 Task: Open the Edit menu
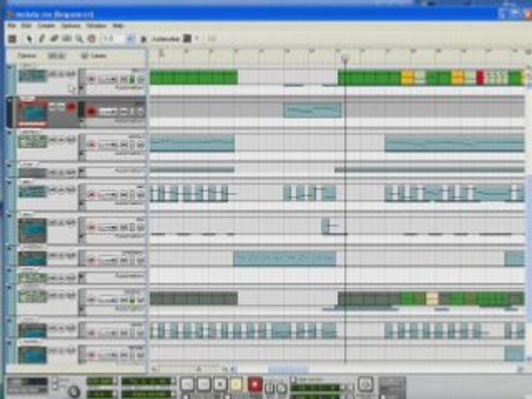tap(27, 26)
